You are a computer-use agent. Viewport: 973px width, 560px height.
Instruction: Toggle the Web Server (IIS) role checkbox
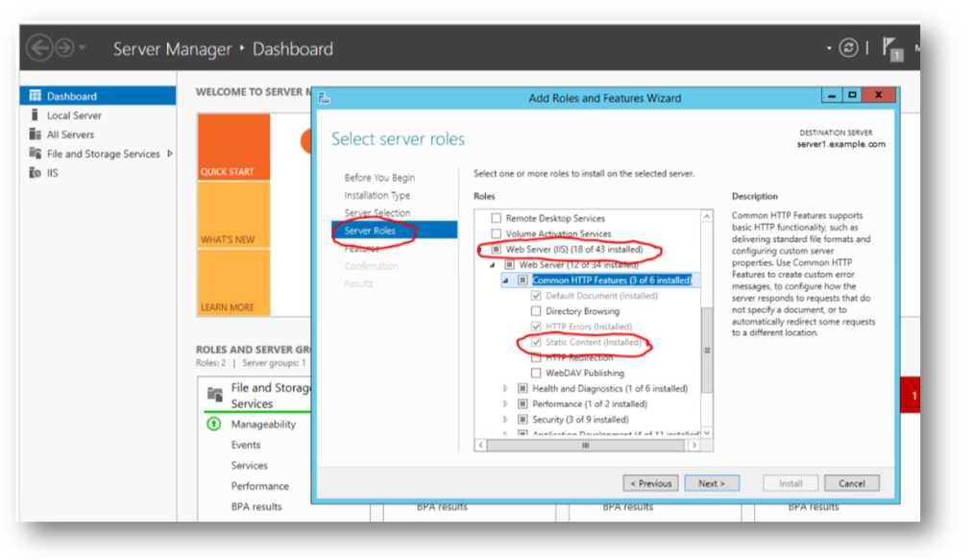tap(496, 249)
